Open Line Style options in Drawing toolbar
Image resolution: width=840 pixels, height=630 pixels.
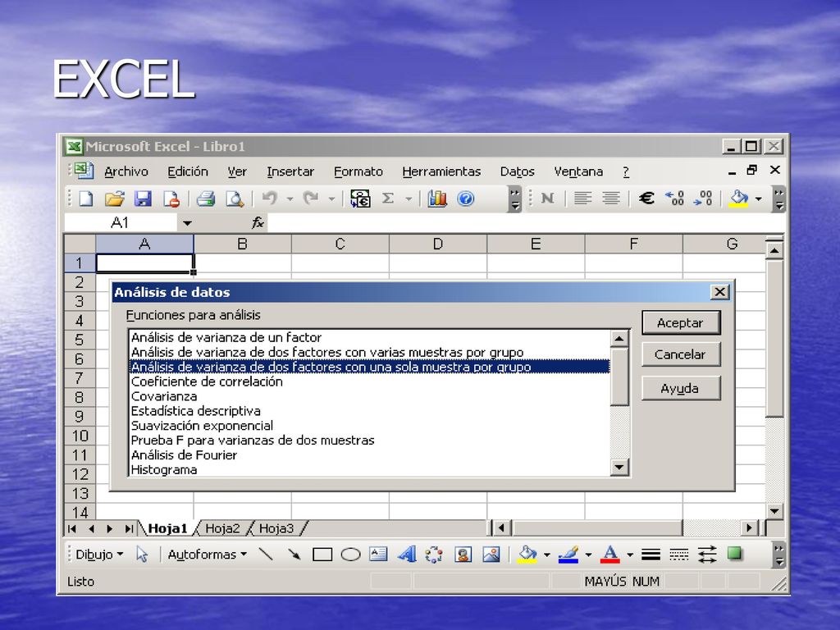click(651, 555)
